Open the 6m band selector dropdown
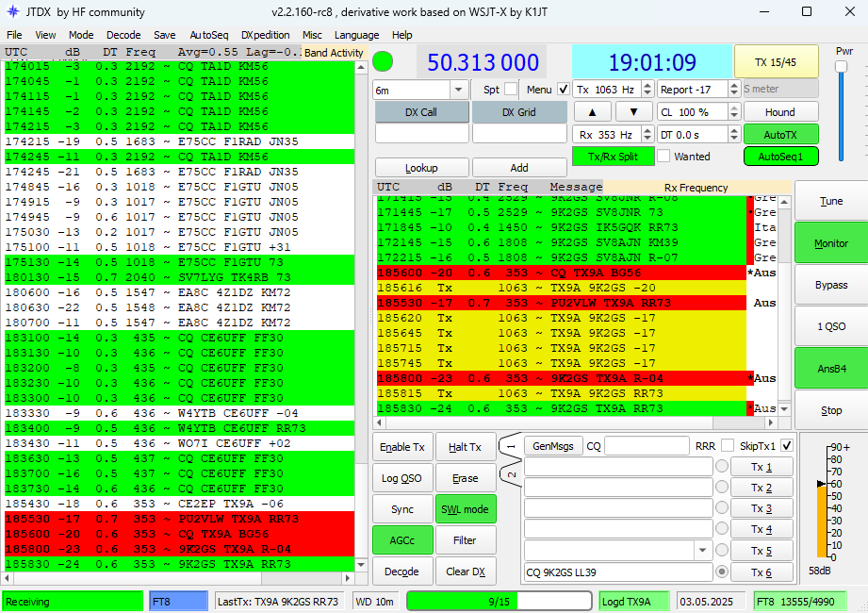 point(457,90)
